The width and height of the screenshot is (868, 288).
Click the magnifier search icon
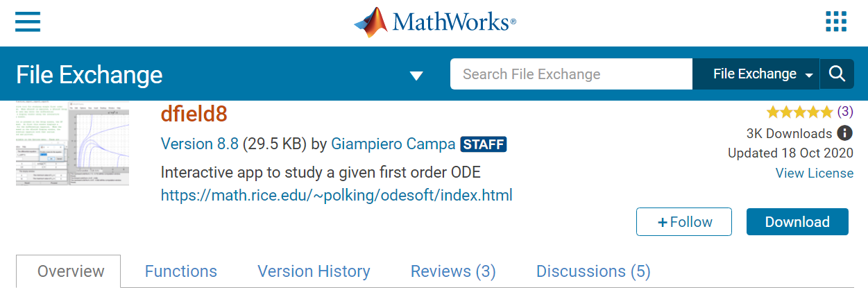point(837,74)
